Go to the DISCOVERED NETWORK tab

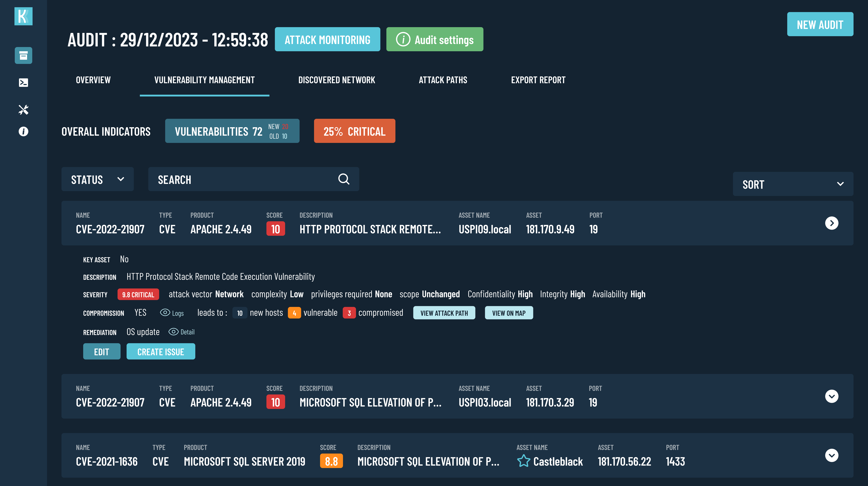[x=336, y=80]
